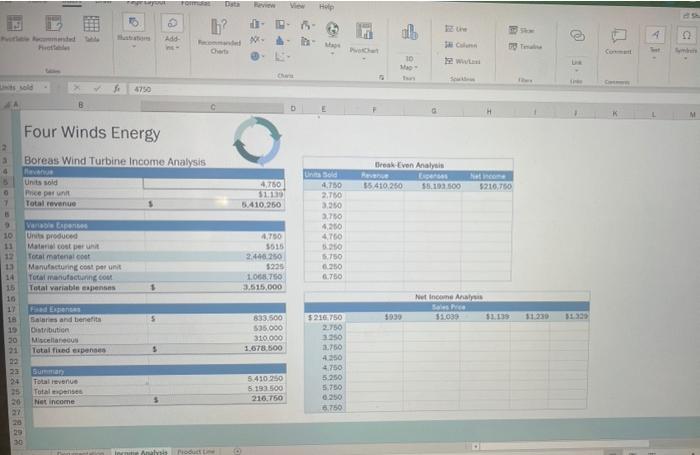
Task: Select Total revenue cell 5,410,250
Action: click(213, 205)
